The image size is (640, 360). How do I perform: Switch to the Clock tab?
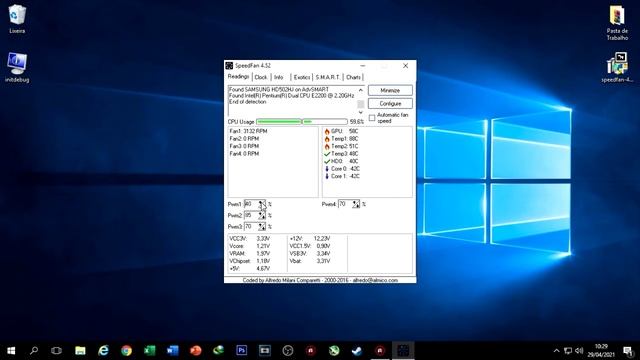pos(261,77)
